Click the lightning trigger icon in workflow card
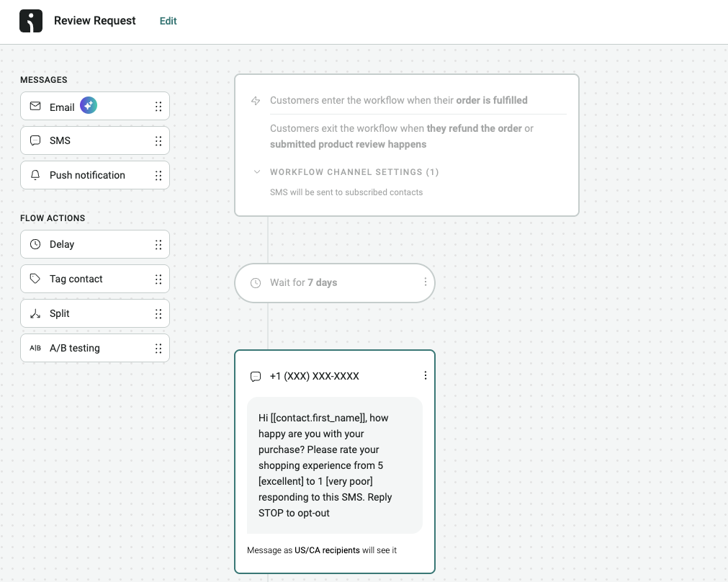 [x=256, y=101]
